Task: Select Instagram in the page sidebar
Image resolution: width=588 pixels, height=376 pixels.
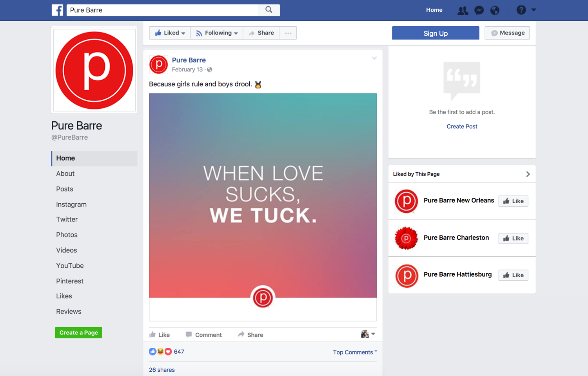Action: point(71,204)
